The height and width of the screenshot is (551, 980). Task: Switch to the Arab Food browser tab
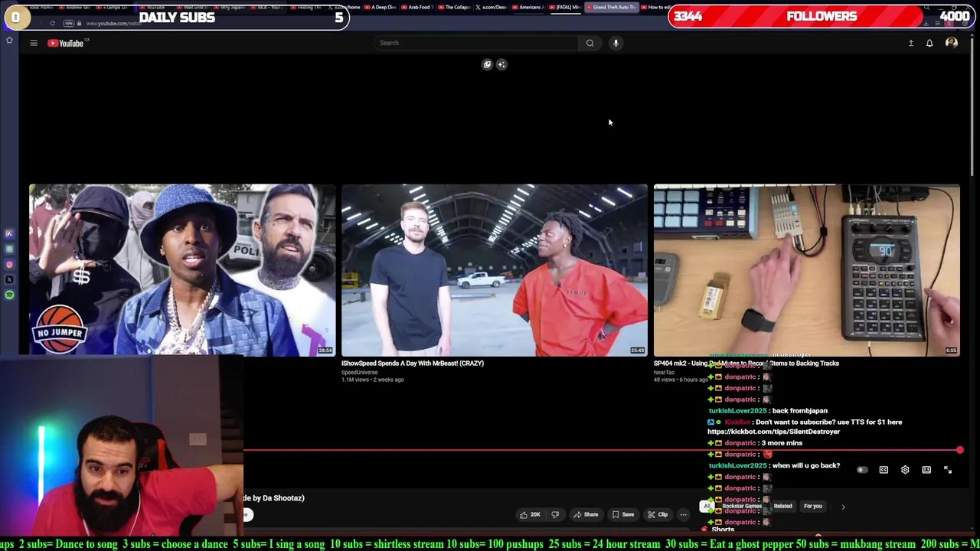coord(417,7)
